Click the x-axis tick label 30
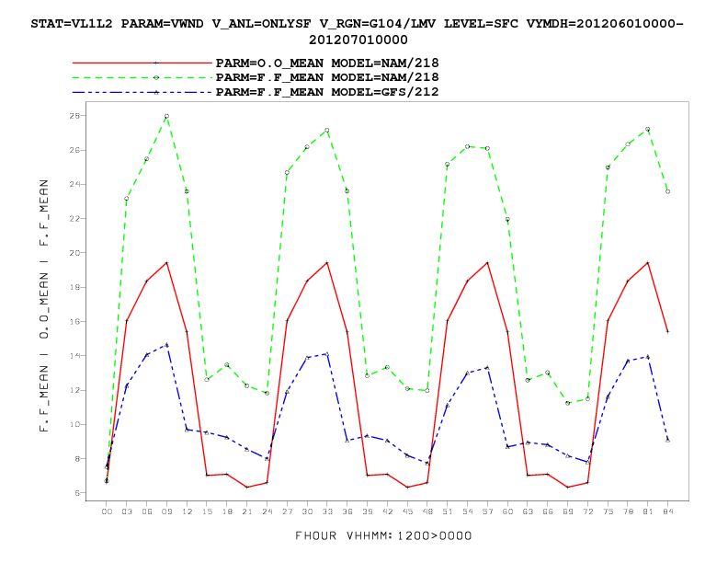The height and width of the screenshot is (563, 728). point(307,511)
